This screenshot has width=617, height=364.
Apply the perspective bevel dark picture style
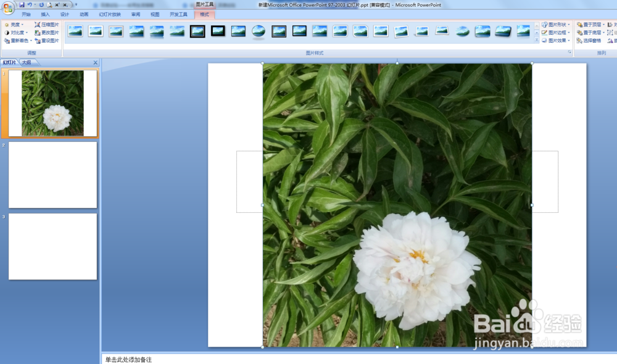point(503,31)
